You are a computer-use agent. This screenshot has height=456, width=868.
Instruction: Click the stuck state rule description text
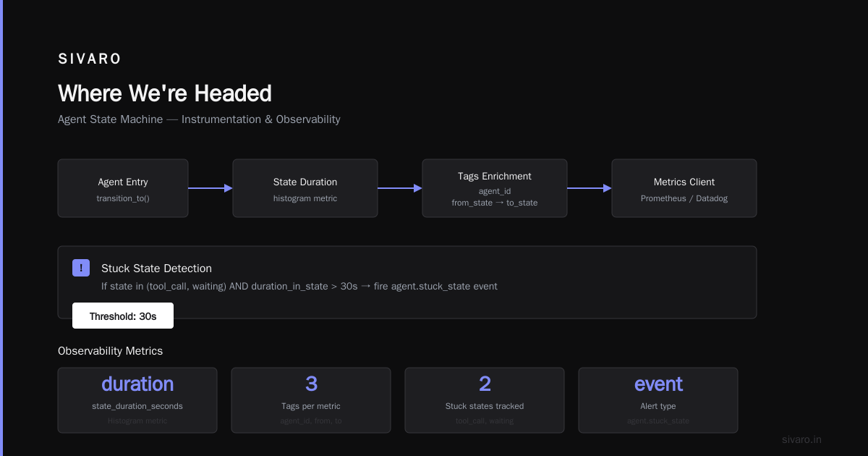299,286
